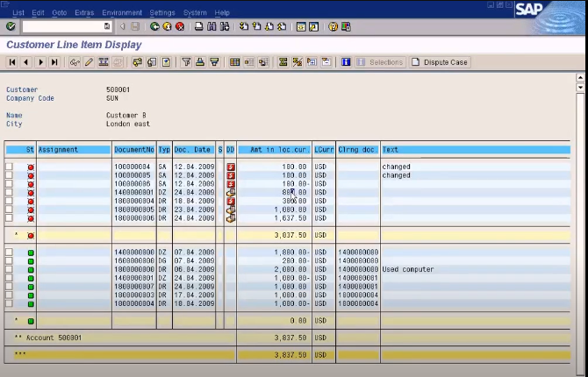Click the Display Document glasses icon
The width and height of the screenshot is (588, 377).
pyautogui.click(x=75, y=62)
